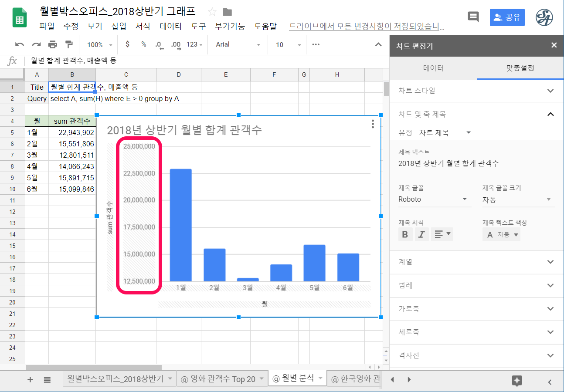Collapse the toolbar with the chevron icon

pos(378,44)
